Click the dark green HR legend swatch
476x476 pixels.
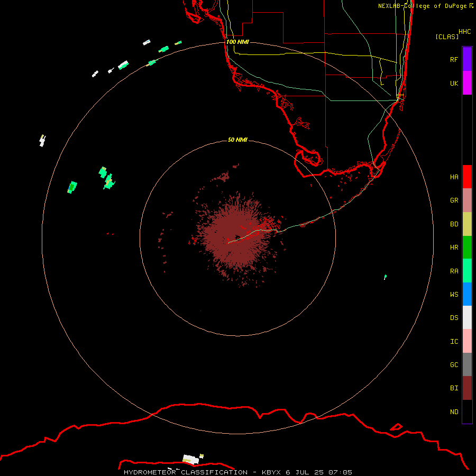tap(467, 248)
